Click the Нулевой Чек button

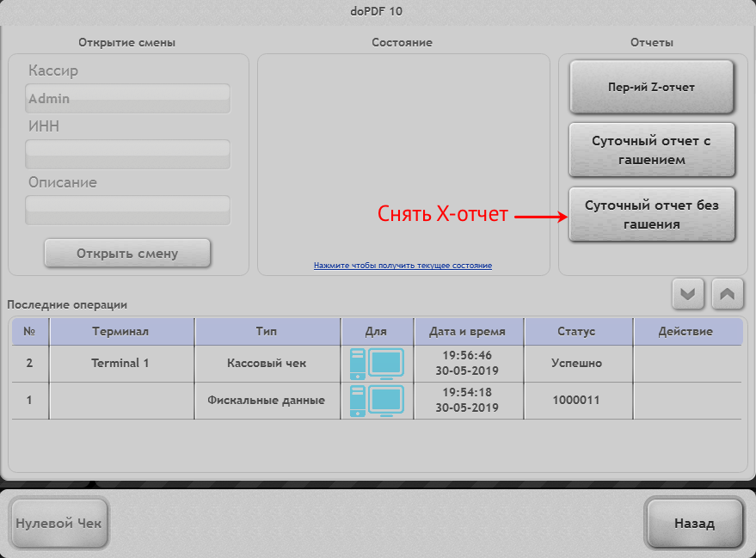58,524
